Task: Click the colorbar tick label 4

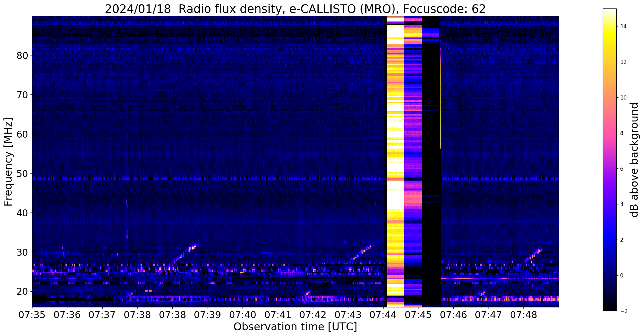Action: (x=622, y=204)
